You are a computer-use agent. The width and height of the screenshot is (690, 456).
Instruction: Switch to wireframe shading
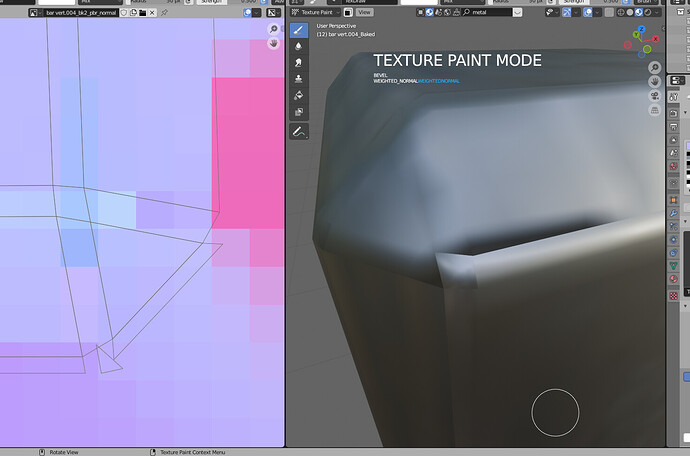tap(621, 12)
